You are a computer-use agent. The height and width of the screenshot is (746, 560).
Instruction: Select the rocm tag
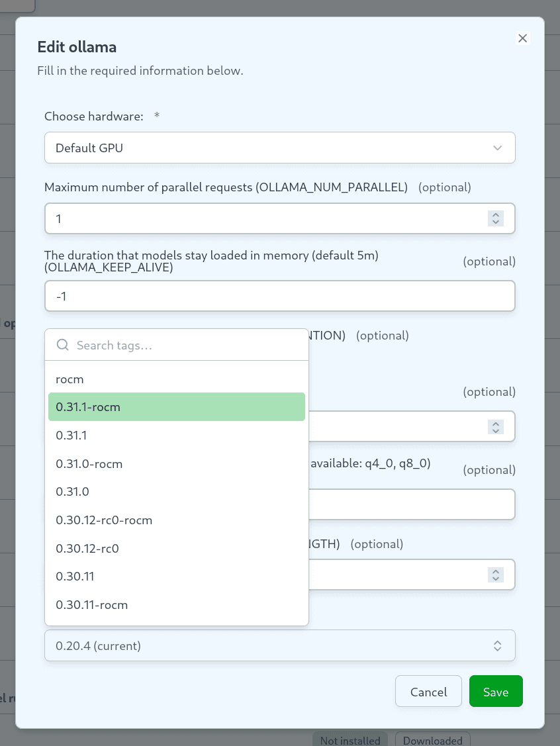[x=177, y=379]
